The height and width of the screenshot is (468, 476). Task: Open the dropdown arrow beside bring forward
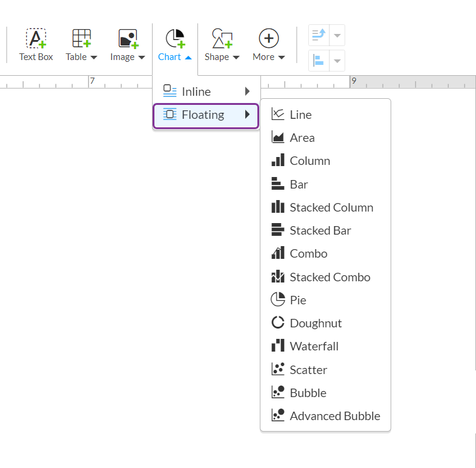tap(337, 35)
